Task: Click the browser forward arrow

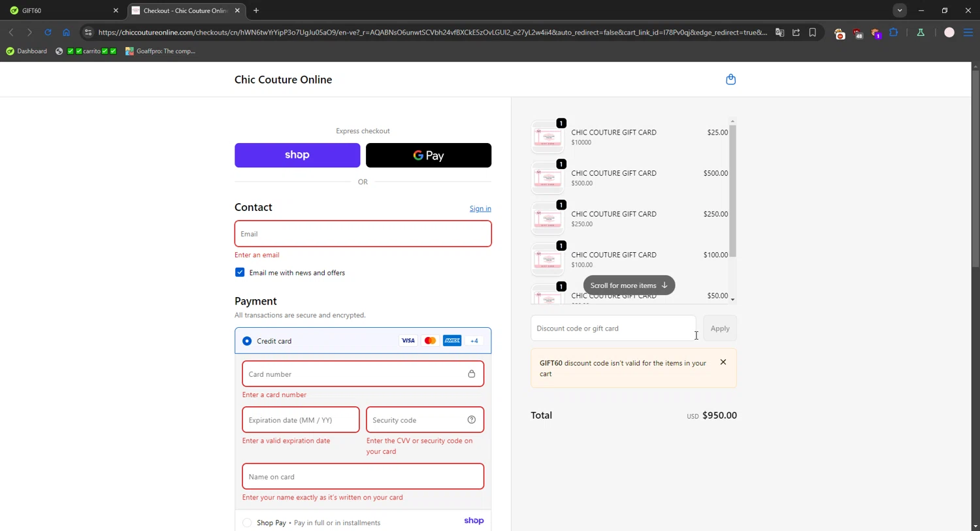Action: point(29,32)
